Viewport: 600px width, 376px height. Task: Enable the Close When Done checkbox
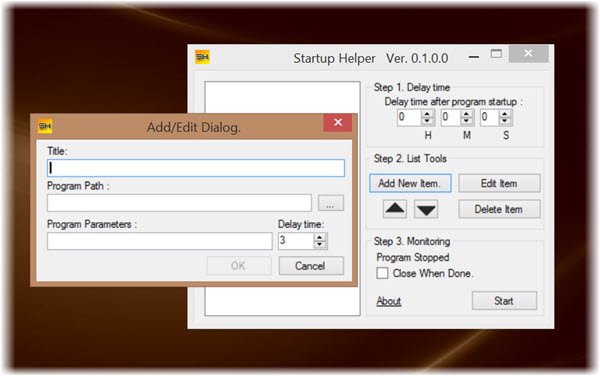pos(382,273)
